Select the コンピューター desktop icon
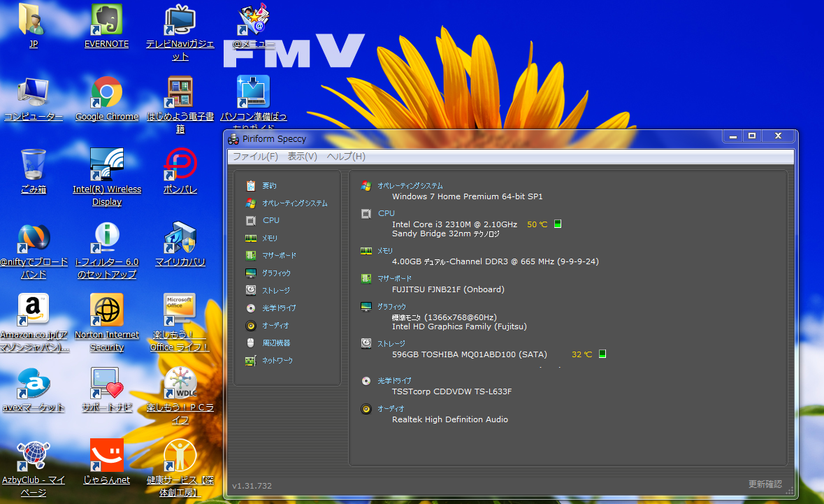The image size is (824, 504). pyautogui.click(x=33, y=99)
